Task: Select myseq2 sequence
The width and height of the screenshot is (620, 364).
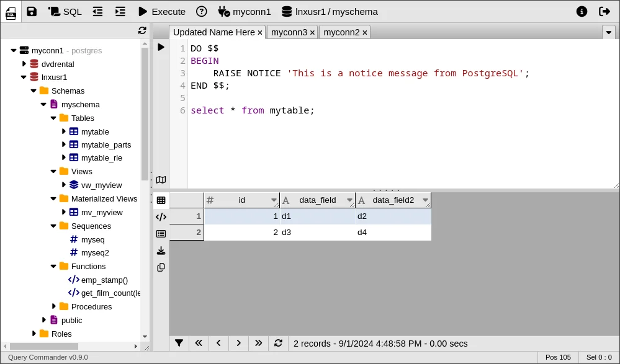Action: [x=95, y=252]
